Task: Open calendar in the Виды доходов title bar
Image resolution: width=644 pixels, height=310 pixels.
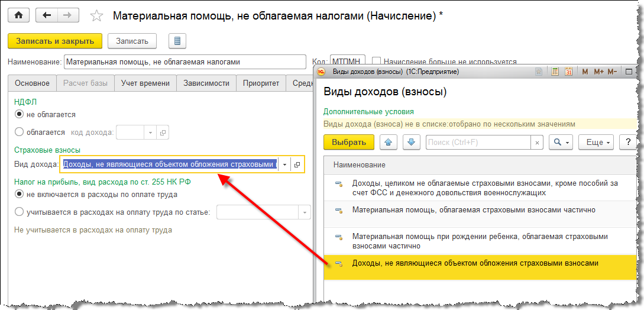Action: click(x=568, y=71)
